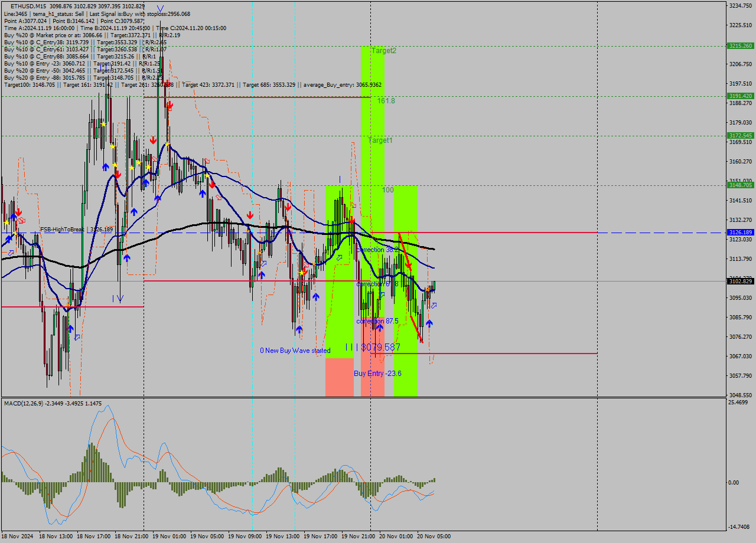756x543 pixels.
Task: Click the green 3172.545 price tag
Action: tap(741, 135)
